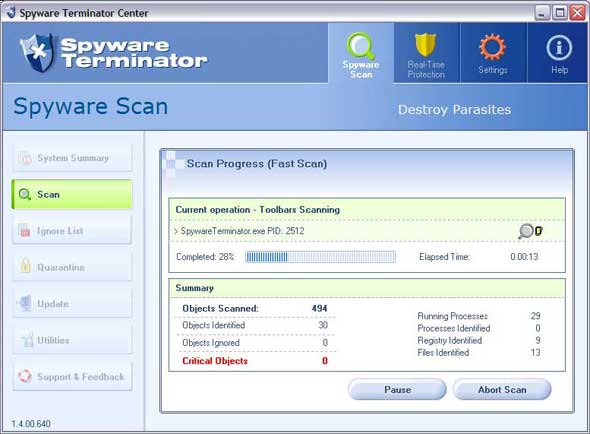Select Scan in the sidebar

(x=72, y=194)
